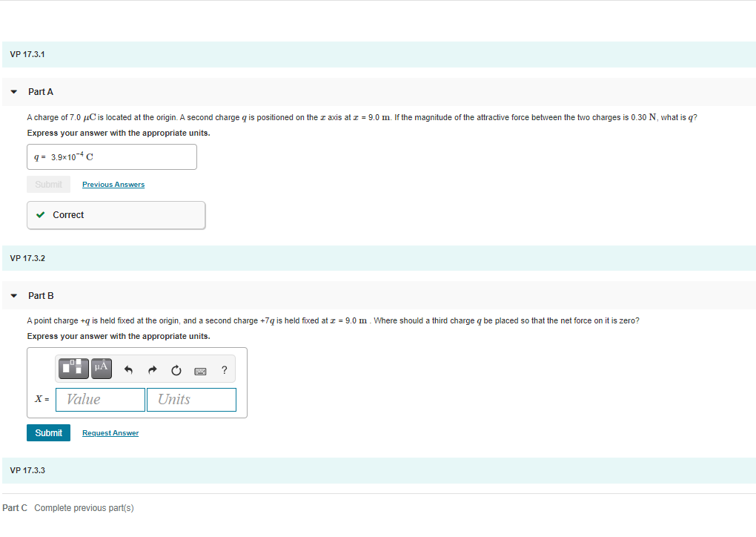Image resolution: width=756 pixels, height=537 pixels.
Task: Click Part B 'Express your answer' instruction
Action: pos(119,336)
